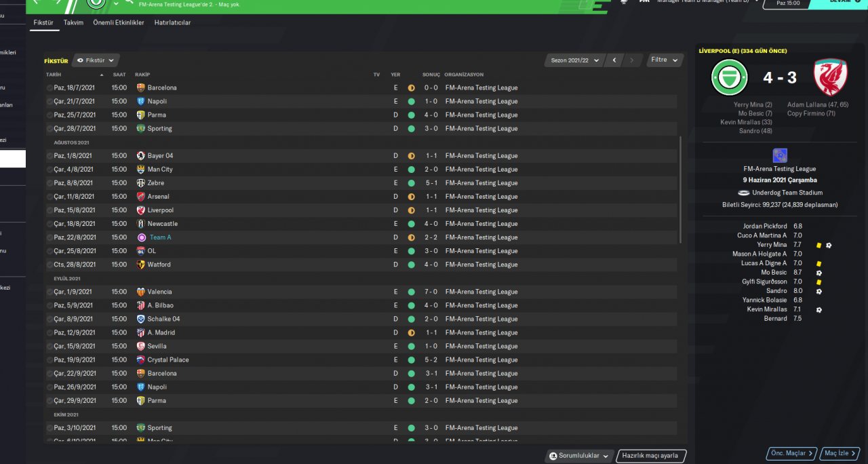Image resolution: width=868 pixels, height=464 pixels.
Task: Click the Sevilla club badge
Action: click(x=141, y=346)
